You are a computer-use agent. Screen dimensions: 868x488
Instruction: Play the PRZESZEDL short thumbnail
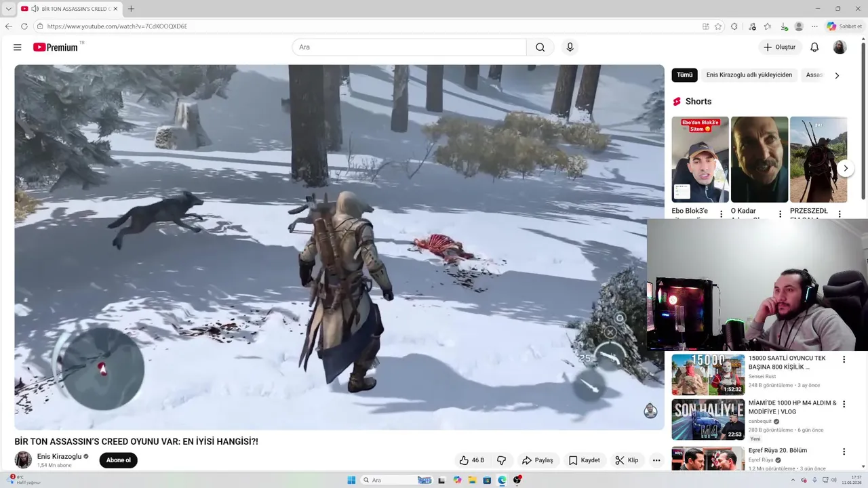[x=818, y=159]
